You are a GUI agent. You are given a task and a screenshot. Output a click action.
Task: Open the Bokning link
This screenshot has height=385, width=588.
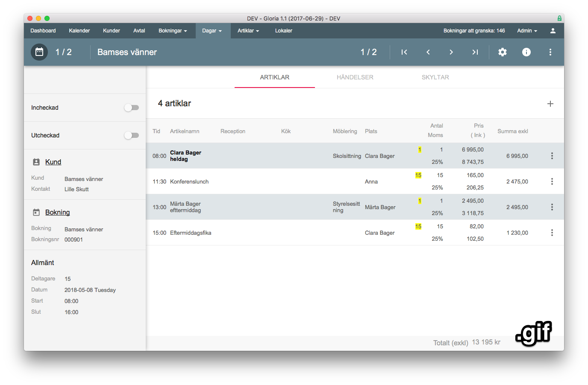tap(57, 212)
